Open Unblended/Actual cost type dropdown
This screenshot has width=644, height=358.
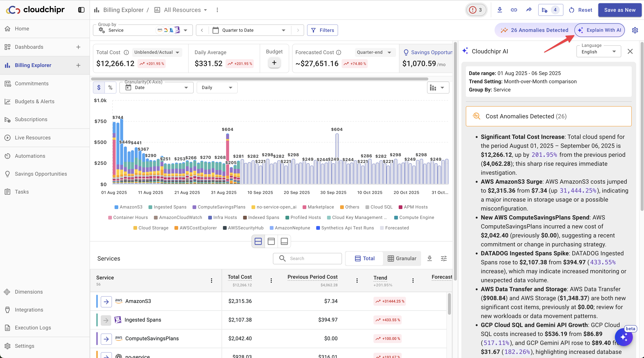tap(157, 52)
